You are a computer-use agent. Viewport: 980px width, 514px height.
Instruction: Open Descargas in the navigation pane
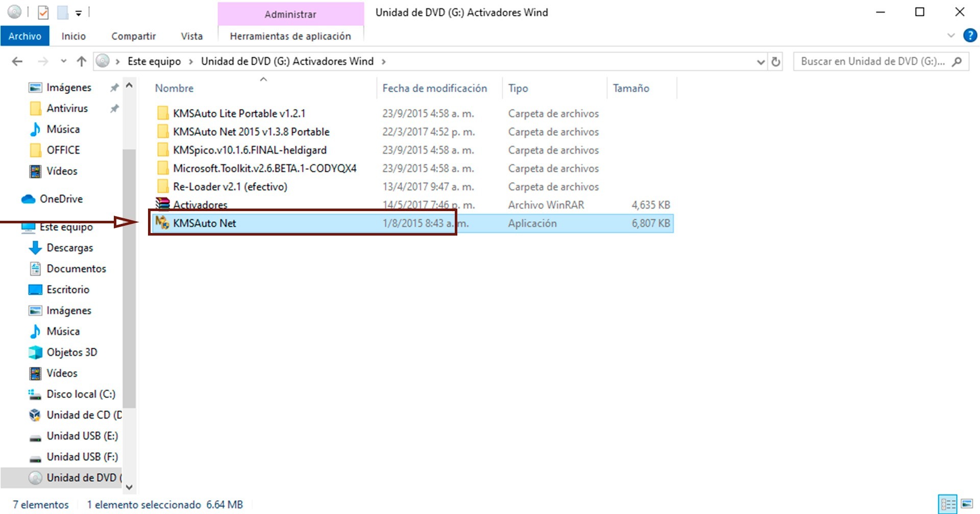[x=69, y=248]
